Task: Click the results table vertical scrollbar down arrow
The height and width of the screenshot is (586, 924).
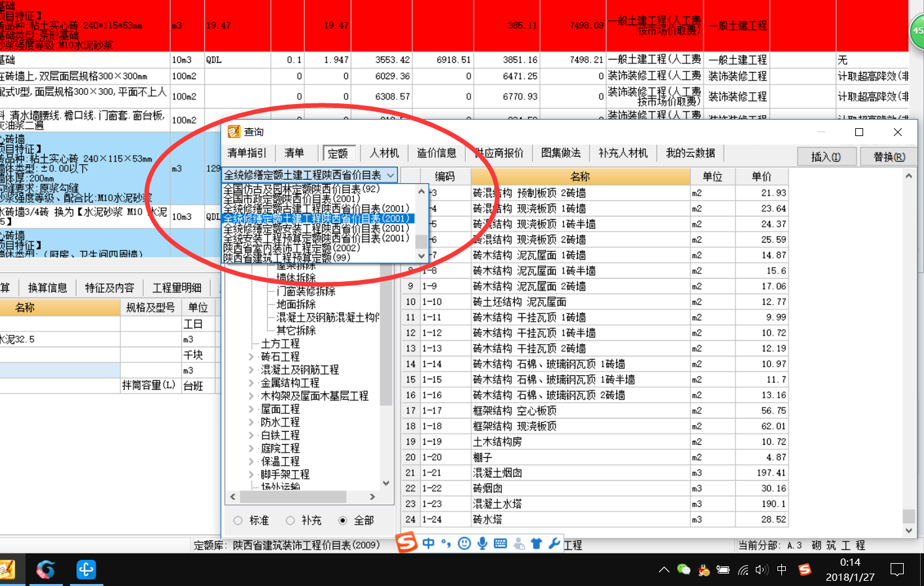Action: click(908, 531)
